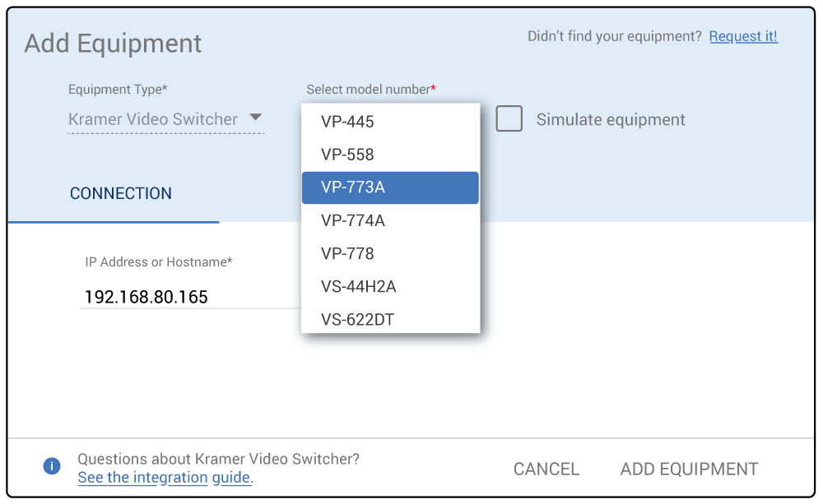Click the ADD EQUIPMENT button
This screenshot has width=823, height=504.
point(689,469)
